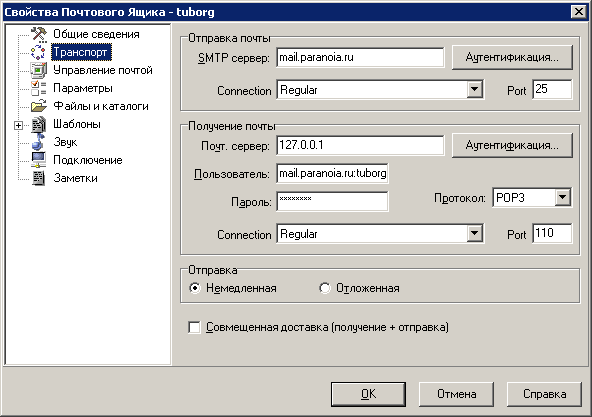Click the SMTP Аутентификация button

coord(512,57)
